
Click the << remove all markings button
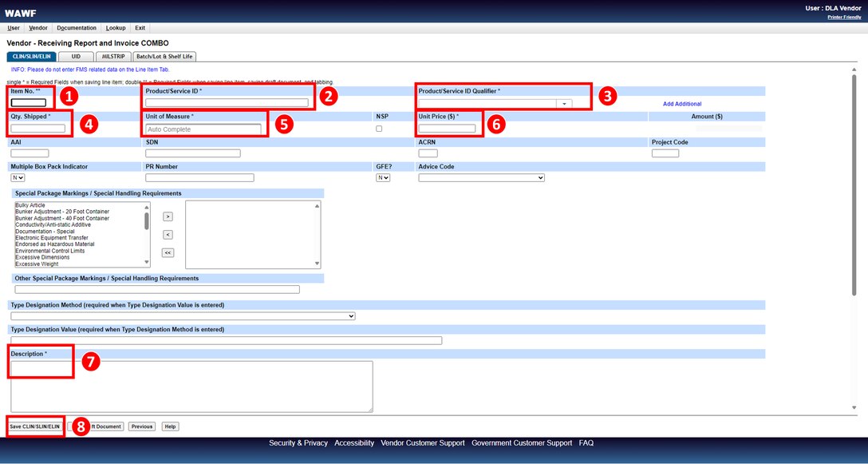click(168, 253)
